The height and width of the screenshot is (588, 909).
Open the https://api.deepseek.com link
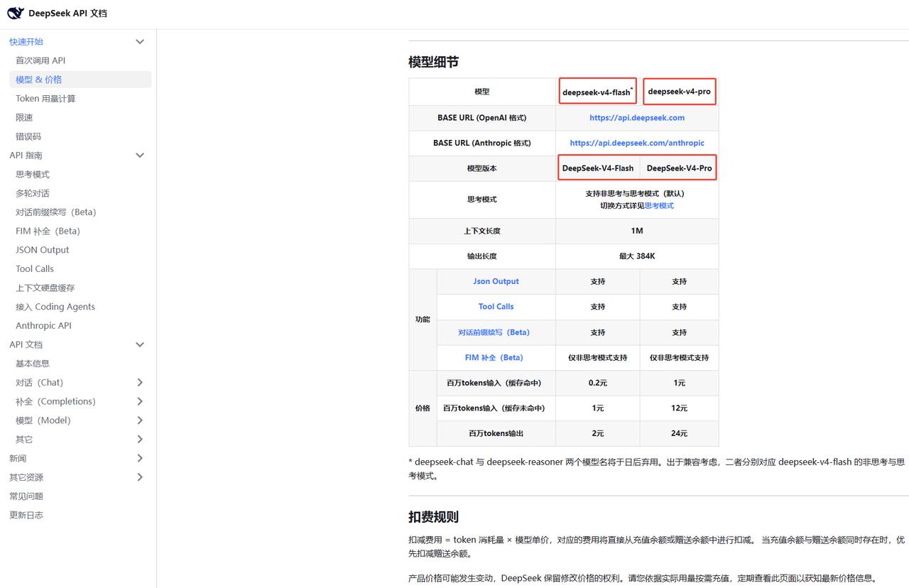click(x=636, y=117)
